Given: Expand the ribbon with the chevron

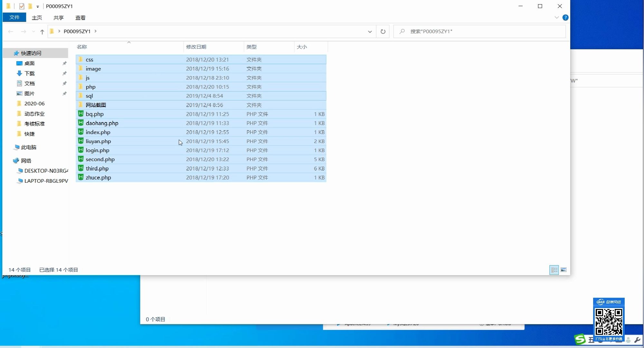Looking at the screenshot, I should pos(556,17).
